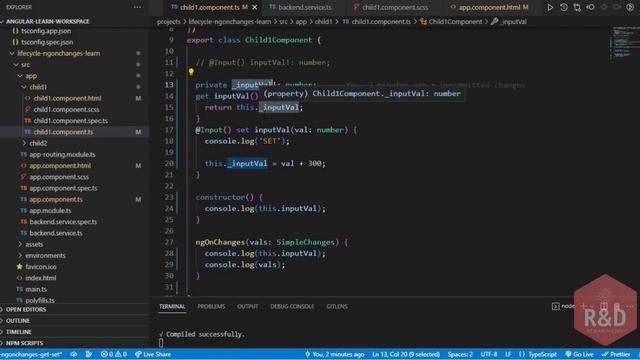
Task: Click 'projects' breadcrumb segment
Action: 169,22
